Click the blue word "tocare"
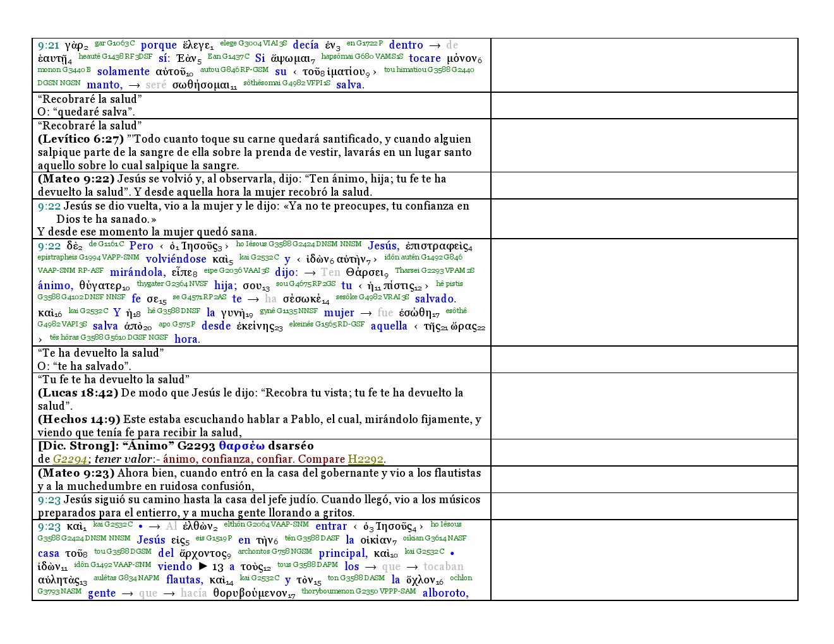This screenshot has height=644, width=834. (x=425, y=59)
